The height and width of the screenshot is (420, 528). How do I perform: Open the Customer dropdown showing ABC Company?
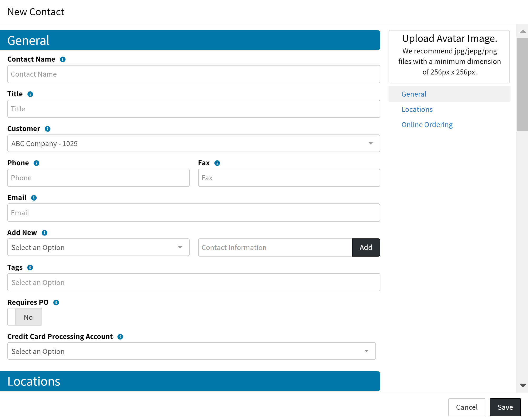tap(193, 143)
